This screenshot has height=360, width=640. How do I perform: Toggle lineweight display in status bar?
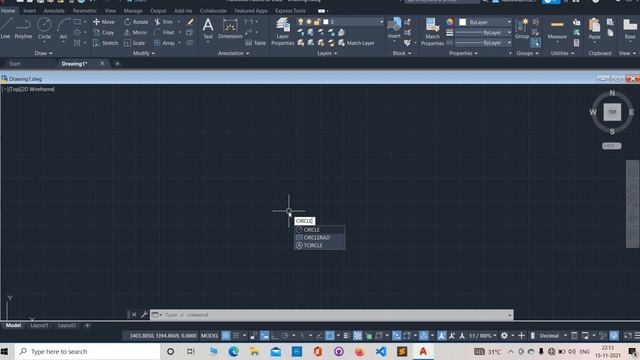(347, 336)
